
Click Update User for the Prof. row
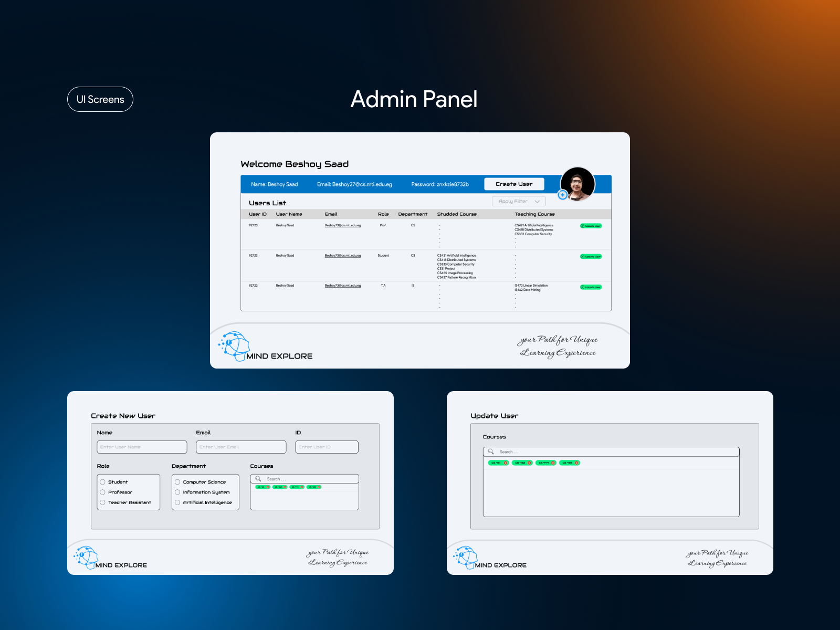click(x=591, y=226)
